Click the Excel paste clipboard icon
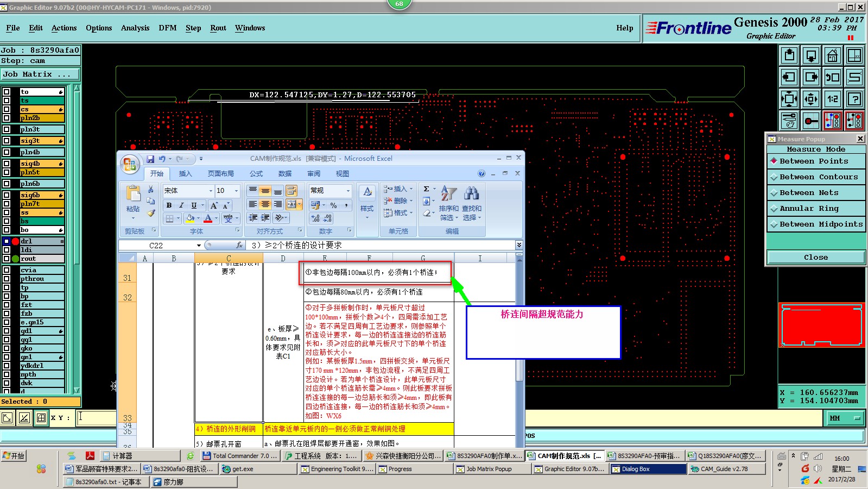 pos(133,193)
